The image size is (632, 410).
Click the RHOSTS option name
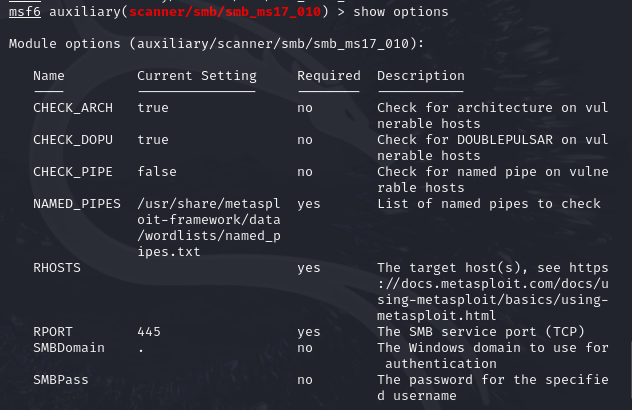(x=57, y=268)
